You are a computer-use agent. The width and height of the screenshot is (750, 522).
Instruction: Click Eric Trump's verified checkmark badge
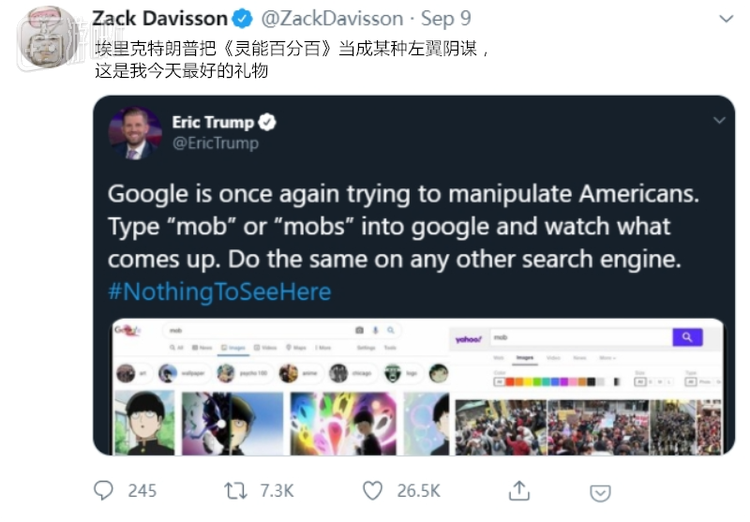coord(267,122)
